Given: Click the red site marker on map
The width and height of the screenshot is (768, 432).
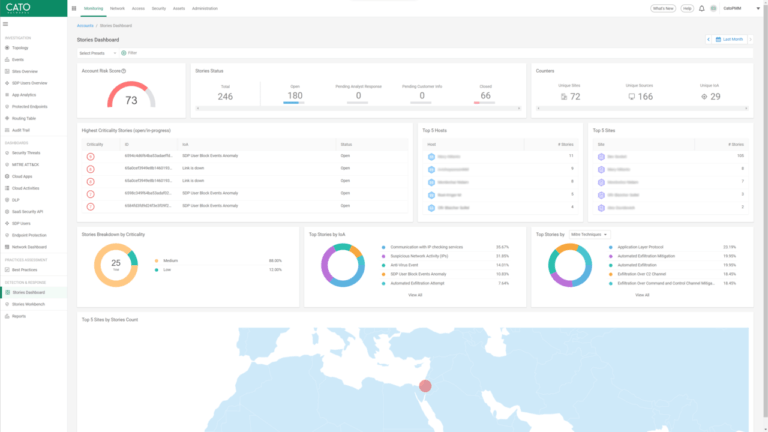Looking at the screenshot, I should pyautogui.click(x=425, y=386).
